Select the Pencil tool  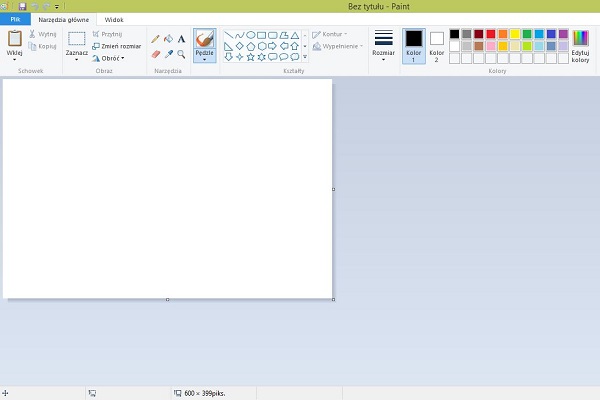[x=155, y=39]
